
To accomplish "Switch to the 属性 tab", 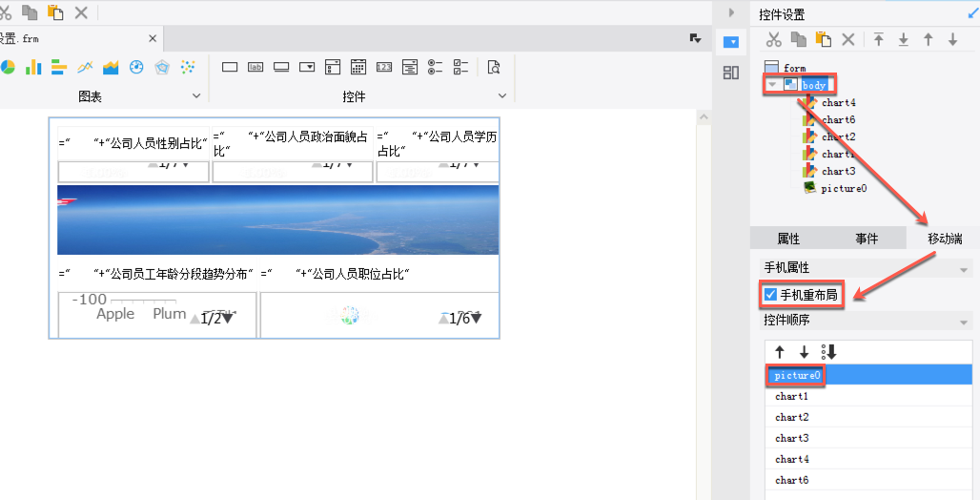I will (788, 239).
